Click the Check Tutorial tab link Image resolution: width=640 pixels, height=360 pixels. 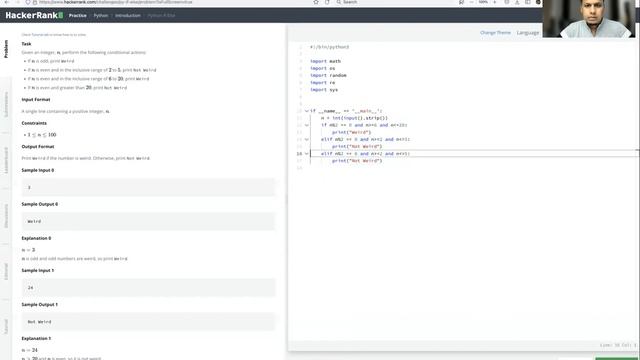(x=53, y=35)
